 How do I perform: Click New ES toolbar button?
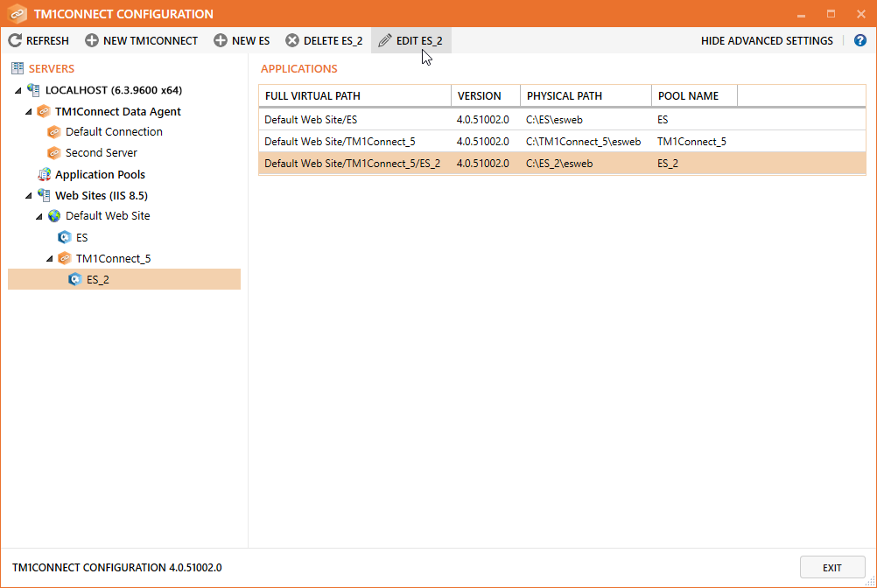coord(242,41)
